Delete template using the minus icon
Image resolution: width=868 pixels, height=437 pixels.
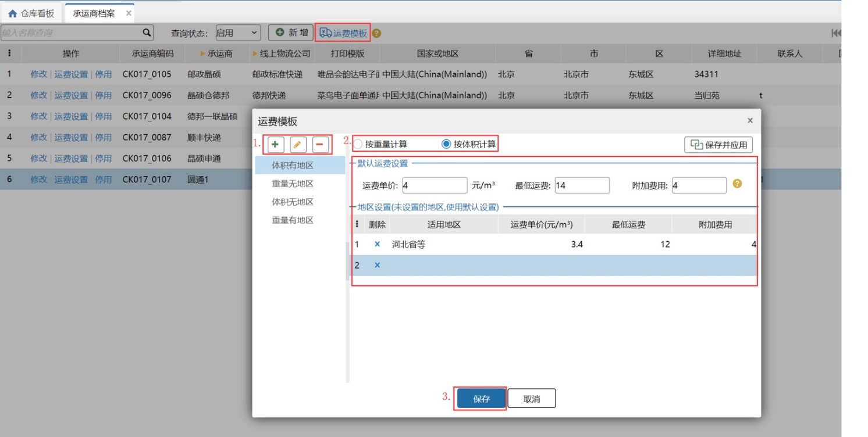(x=320, y=144)
